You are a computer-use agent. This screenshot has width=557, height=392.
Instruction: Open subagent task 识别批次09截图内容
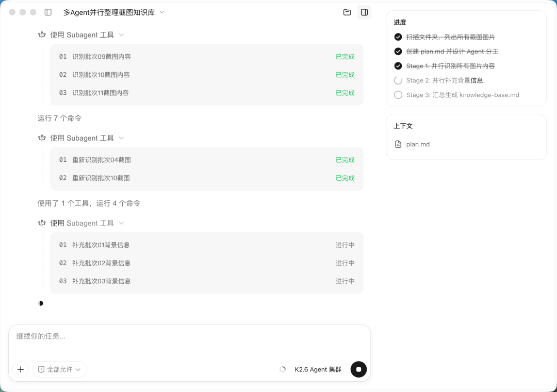[207, 57]
